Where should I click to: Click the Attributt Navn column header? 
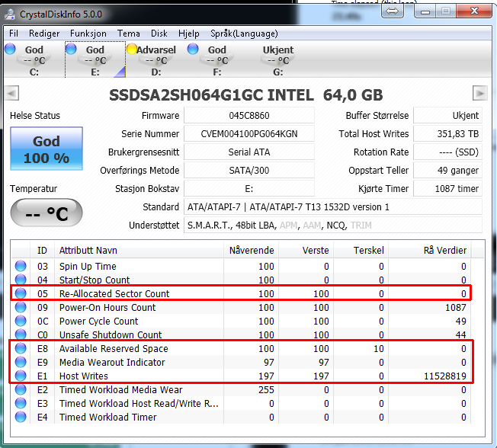click(139, 251)
